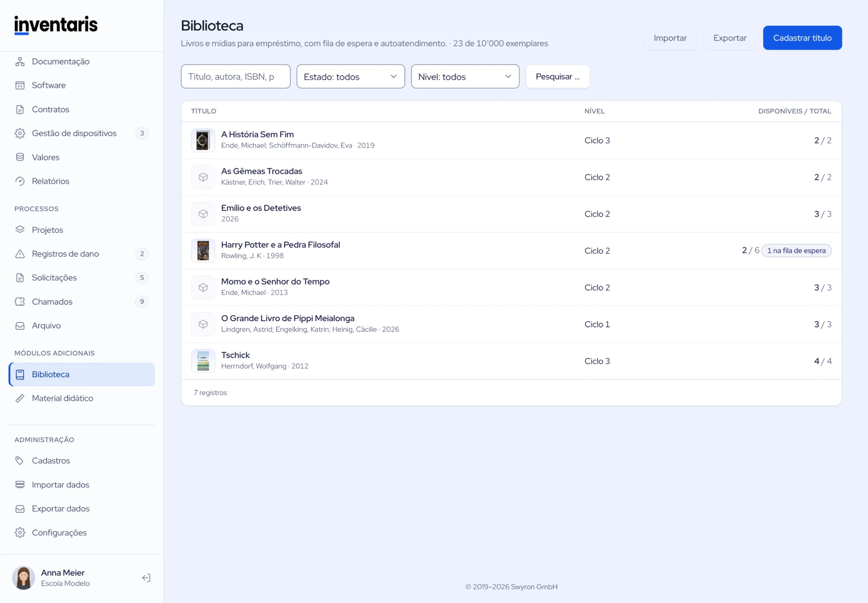
Task: Click the Contratos document icon
Action: tap(20, 109)
